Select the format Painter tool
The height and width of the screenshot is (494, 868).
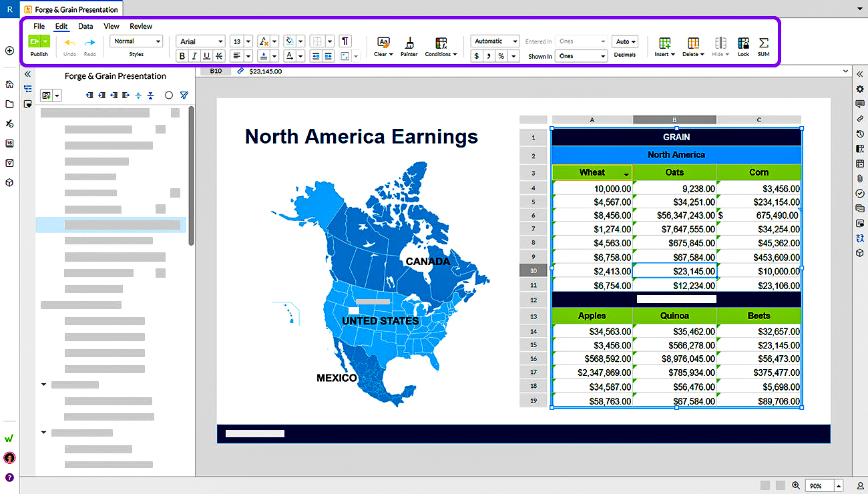pyautogui.click(x=409, y=44)
